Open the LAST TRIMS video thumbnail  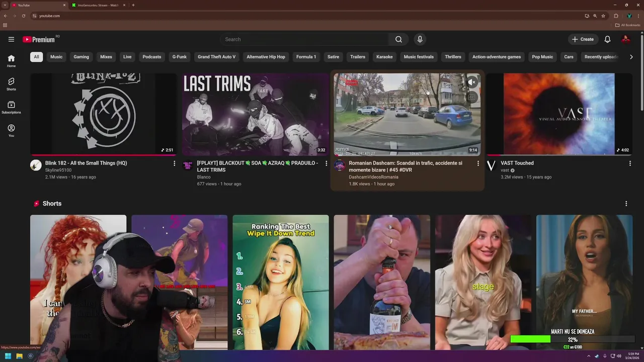click(x=256, y=114)
